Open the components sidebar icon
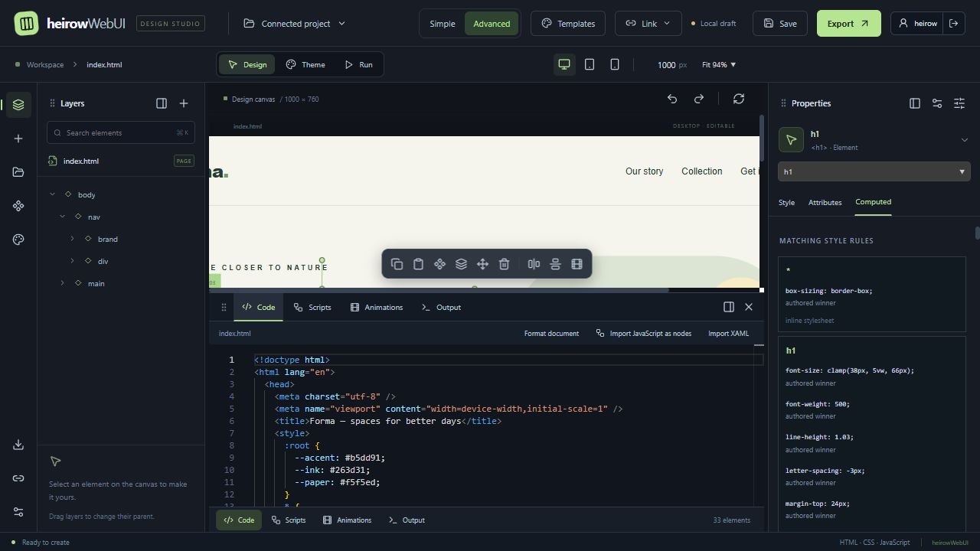The height and width of the screenshot is (551, 980). pyautogui.click(x=18, y=206)
